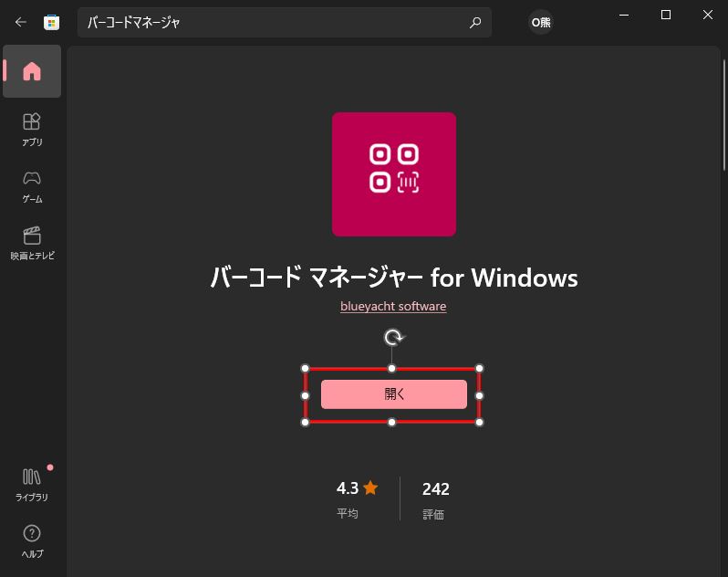Screen dimensions: 728x577
Task: Open the user profile avatar
Action: [x=541, y=22]
